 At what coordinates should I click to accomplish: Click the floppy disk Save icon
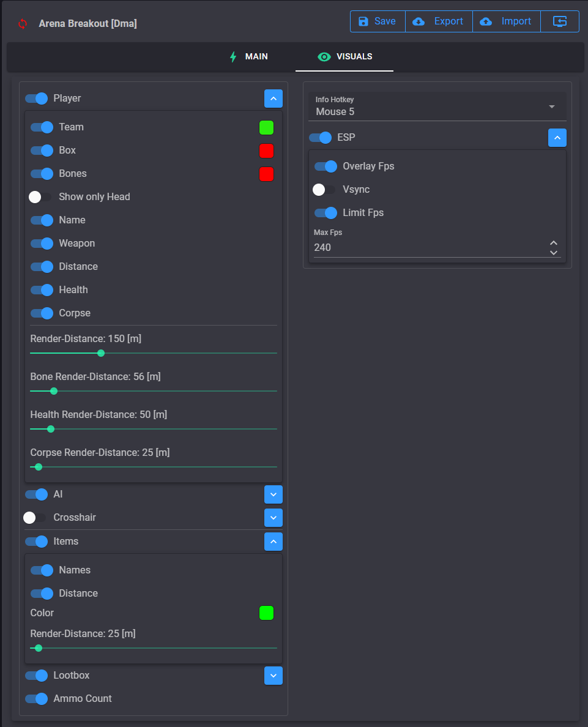coord(363,21)
